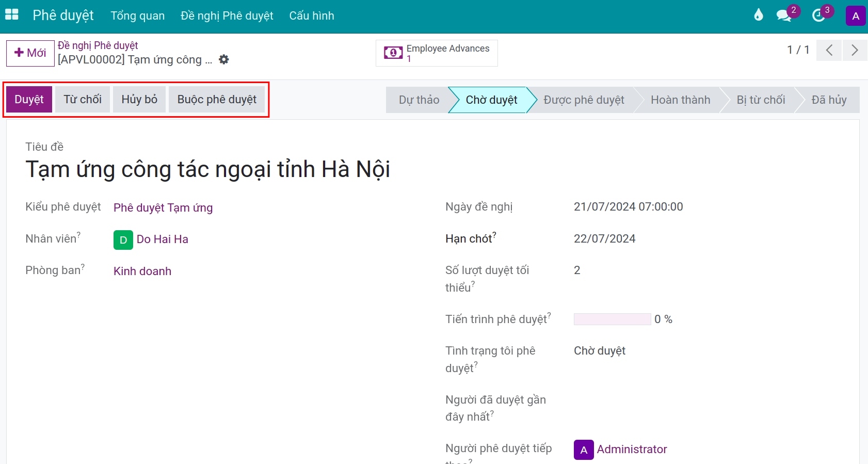
Task: Open the apps grid home menu icon
Action: tap(12, 15)
